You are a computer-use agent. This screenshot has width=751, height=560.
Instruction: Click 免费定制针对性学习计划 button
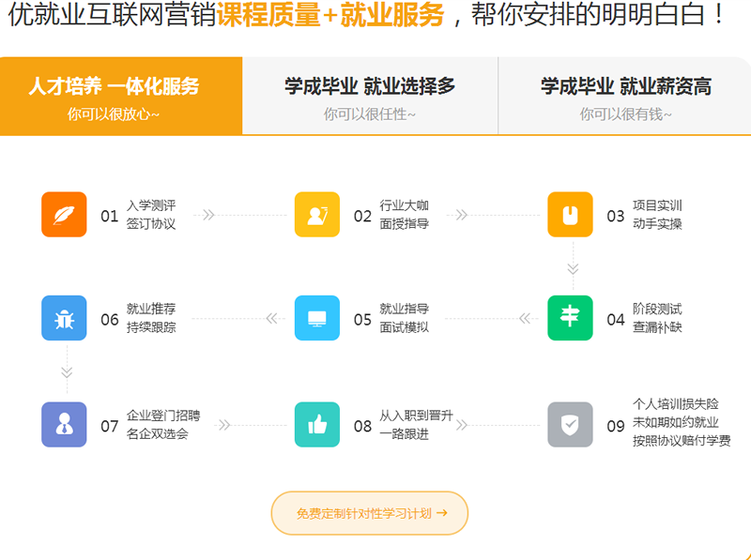tap(370, 513)
